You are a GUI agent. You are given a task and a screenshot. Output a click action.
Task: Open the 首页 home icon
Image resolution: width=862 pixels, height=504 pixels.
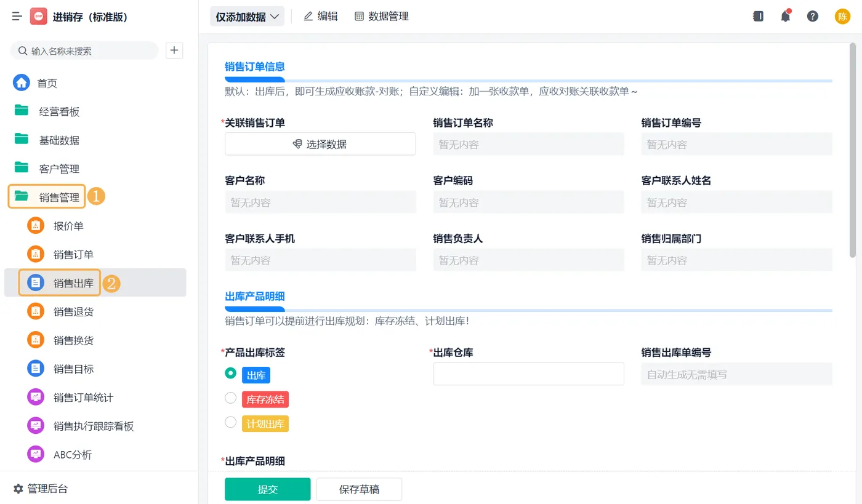(x=22, y=83)
